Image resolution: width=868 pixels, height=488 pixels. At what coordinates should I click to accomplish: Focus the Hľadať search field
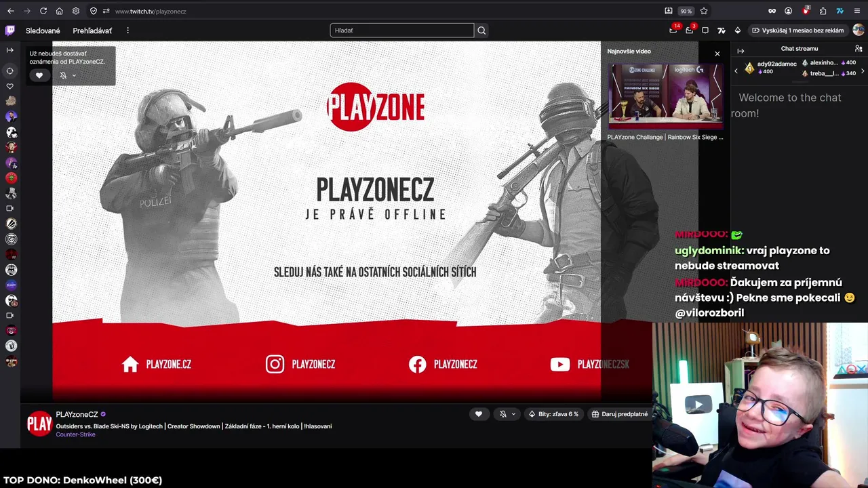click(401, 30)
